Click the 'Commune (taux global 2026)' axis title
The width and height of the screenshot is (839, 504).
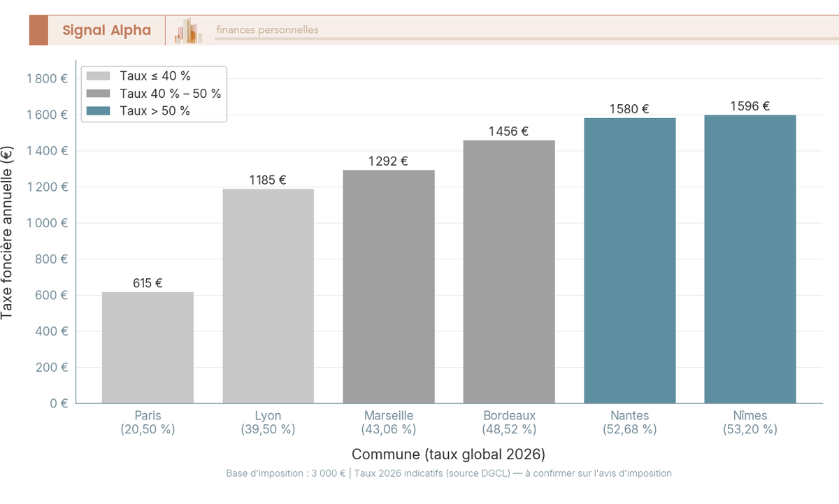click(x=449, y=454)
